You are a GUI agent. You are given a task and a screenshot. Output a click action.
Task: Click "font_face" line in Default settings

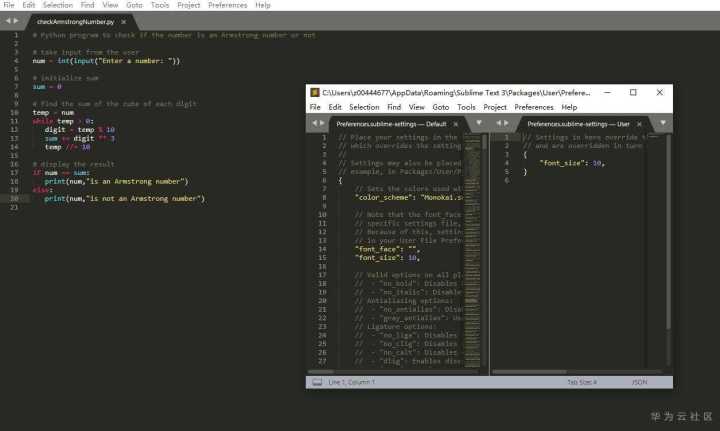point(387,249)
